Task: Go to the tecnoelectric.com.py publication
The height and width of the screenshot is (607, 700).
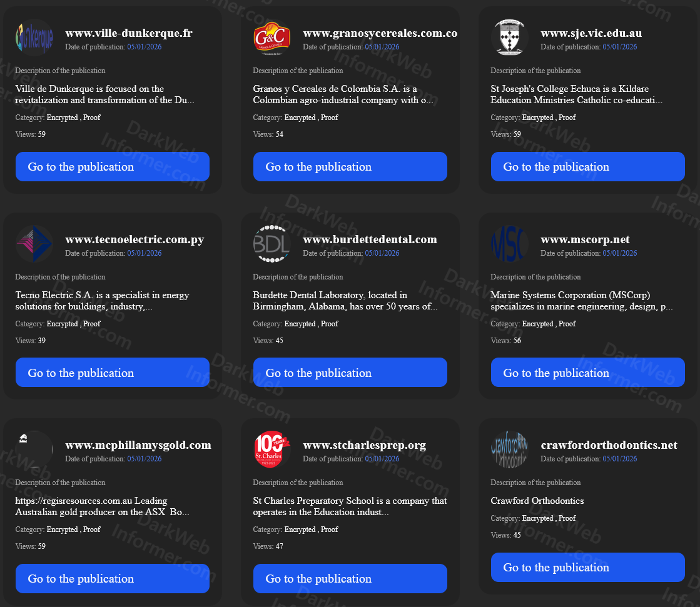Action: (113, 373)
